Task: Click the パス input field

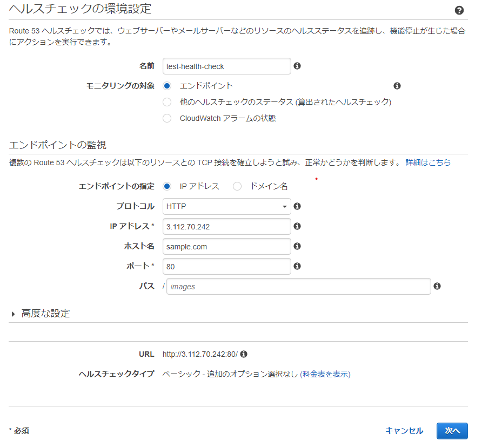Action: tap(298, 286)
